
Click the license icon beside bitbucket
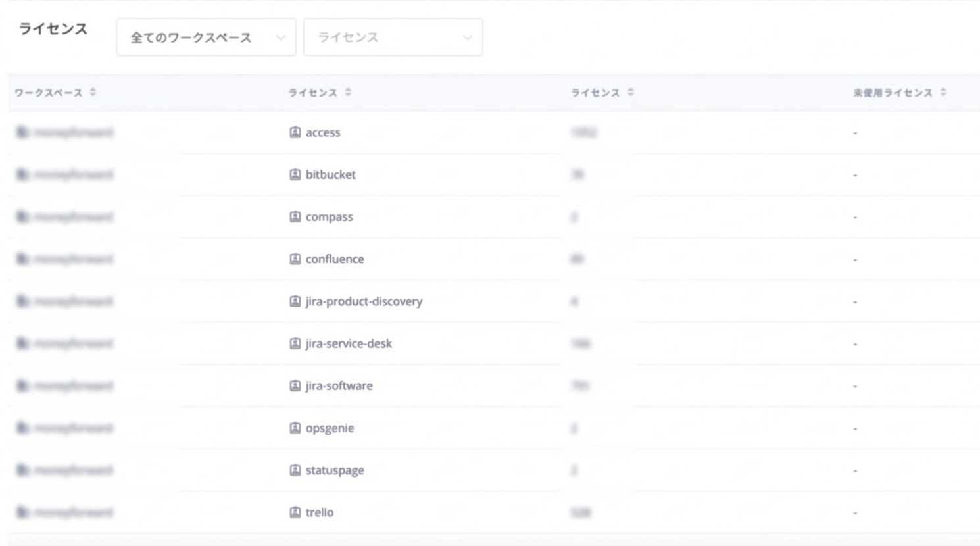point(295,174)
